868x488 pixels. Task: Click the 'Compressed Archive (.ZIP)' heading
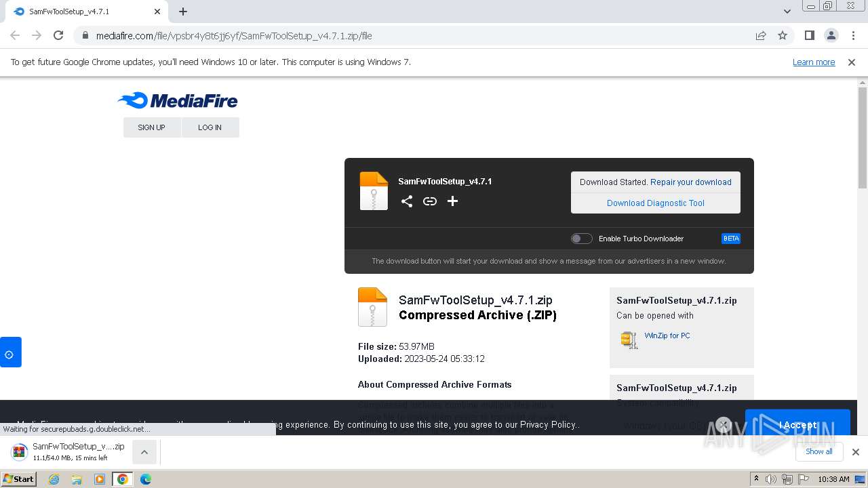coord(478,315)
